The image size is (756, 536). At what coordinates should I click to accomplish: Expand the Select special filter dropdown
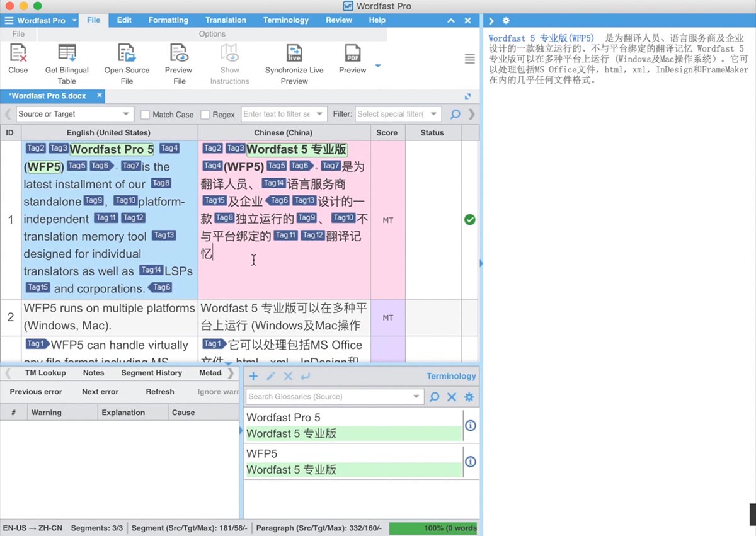point(398,114)
